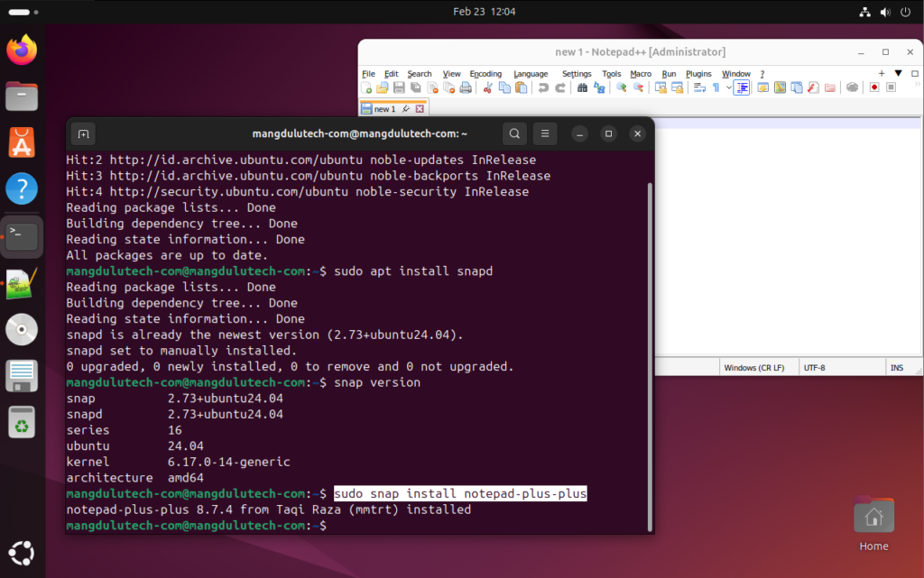The width and height of the screenshot is (924, 578).
Task: Switch to the new 1 tab
Action: 383,107
